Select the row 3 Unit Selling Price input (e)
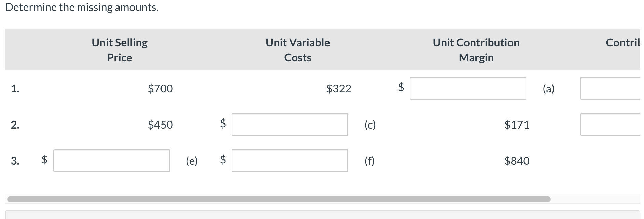Viewport: 644px width, 219px height. (111, 161)
